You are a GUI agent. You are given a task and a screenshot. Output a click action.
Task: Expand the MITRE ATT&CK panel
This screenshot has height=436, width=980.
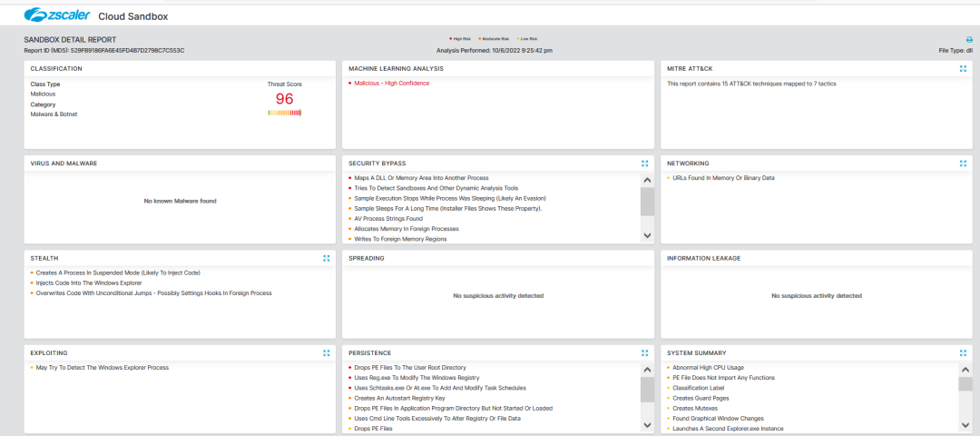(963, 68)
